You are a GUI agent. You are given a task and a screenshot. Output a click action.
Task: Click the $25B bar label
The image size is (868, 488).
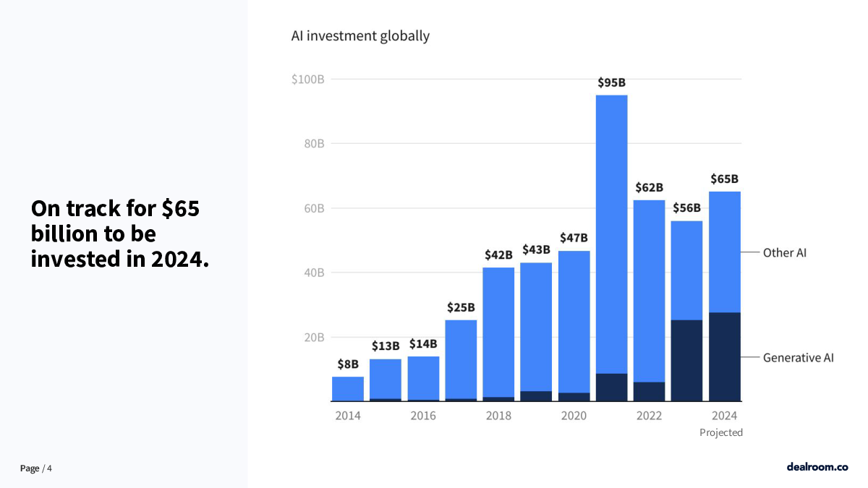point(461,307)
